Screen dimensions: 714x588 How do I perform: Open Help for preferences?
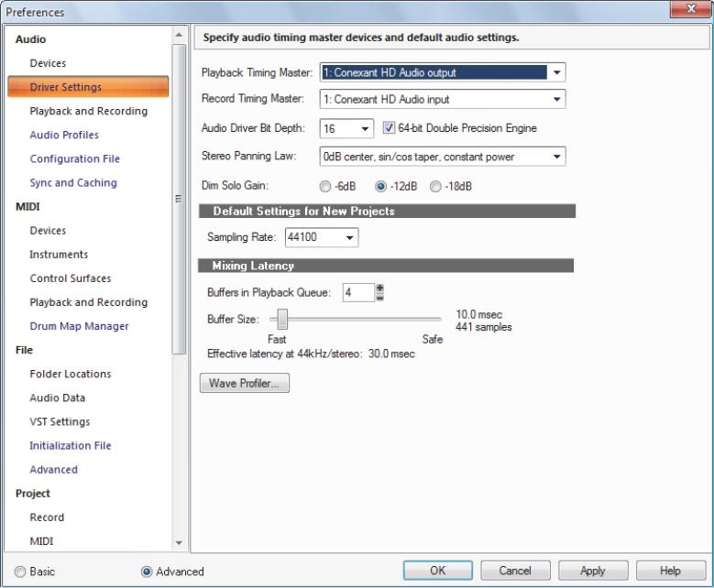[x=670, y=571]
